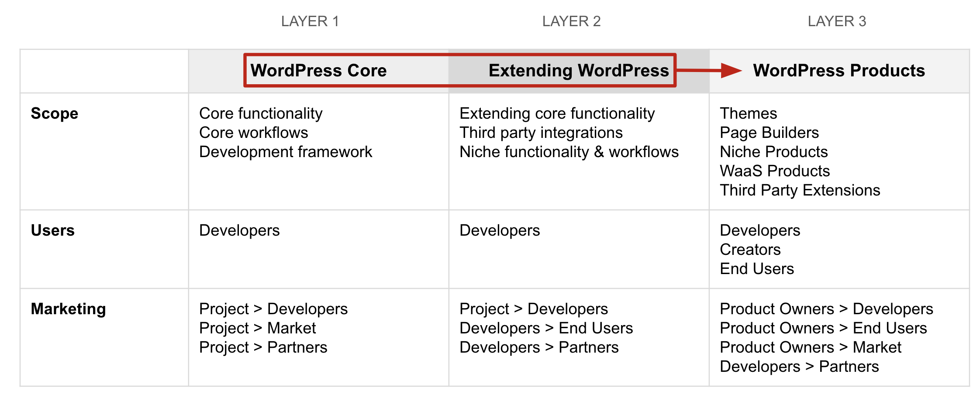Click Developers > Partners in Layer 3
Screen dimensions: 980x398
click(799, 367)
